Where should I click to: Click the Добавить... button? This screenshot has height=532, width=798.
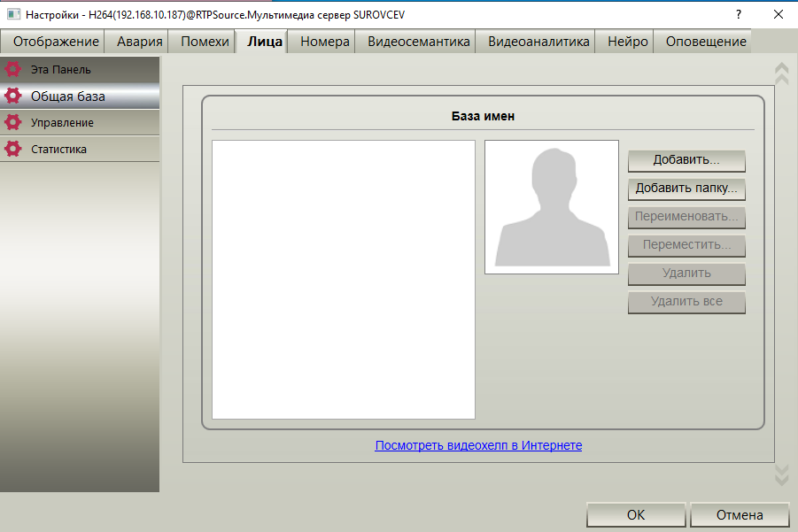tap(686, 160)
